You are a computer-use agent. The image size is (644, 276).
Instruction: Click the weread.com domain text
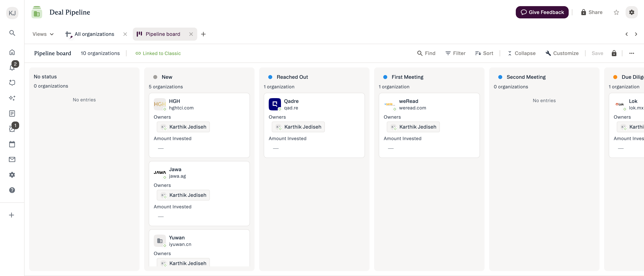tap(412, 108)
